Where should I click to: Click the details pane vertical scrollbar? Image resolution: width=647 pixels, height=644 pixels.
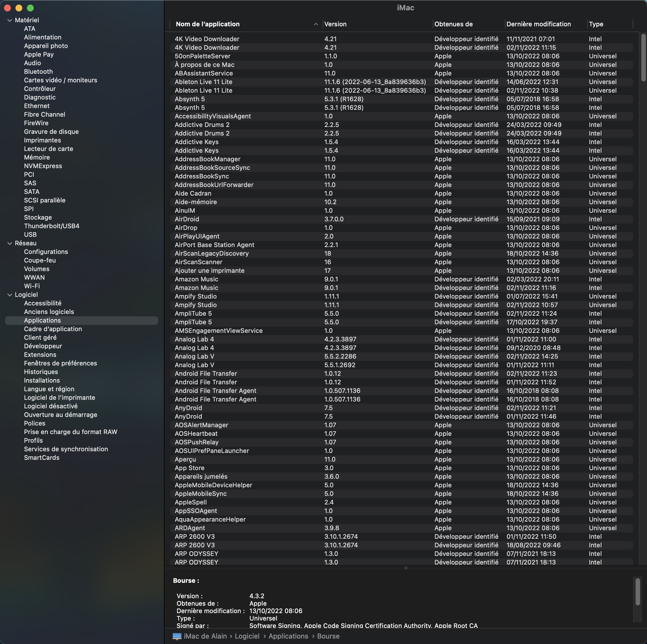(x=637, y=592)
